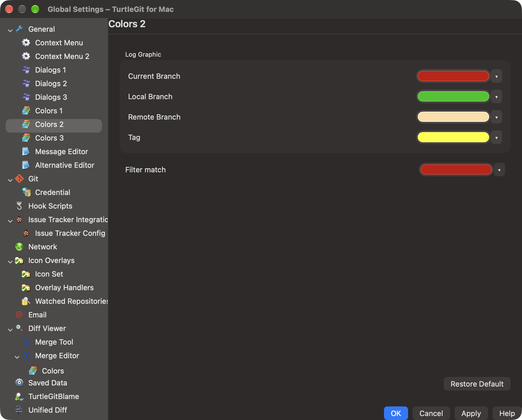Viewport: 522px width, 420px height.
Task: Collapse the Diff Viewer section
Action: (x=10, y=329)
